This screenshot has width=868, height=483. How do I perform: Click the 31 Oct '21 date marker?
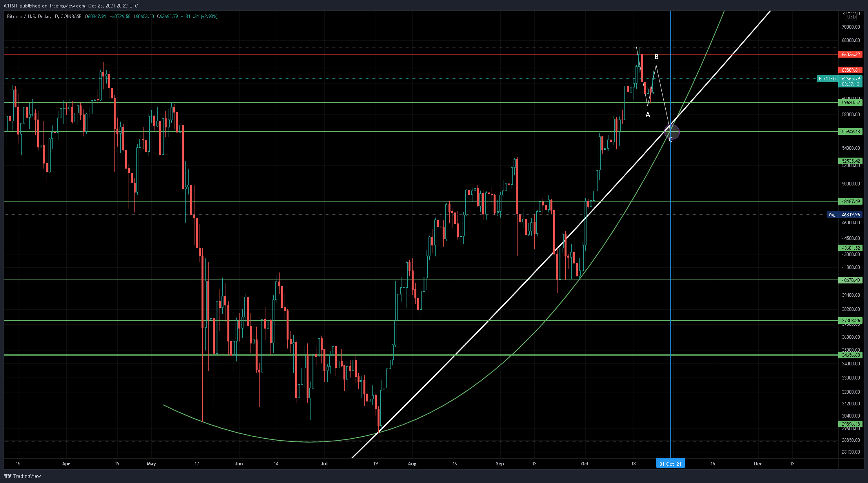point(670,464)
